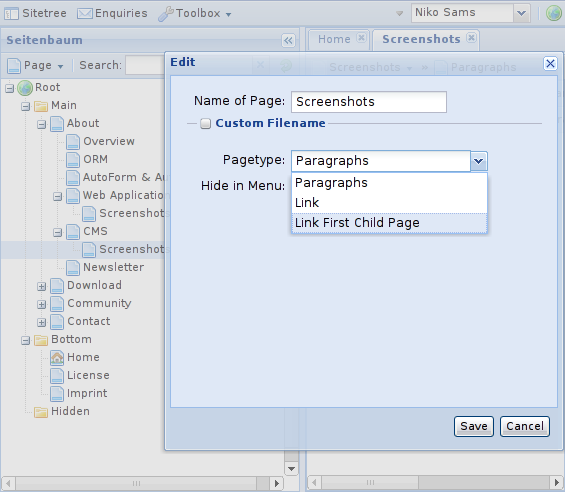
Task: Click the Hidden folder icon in the tree
Action: point(41,412)
